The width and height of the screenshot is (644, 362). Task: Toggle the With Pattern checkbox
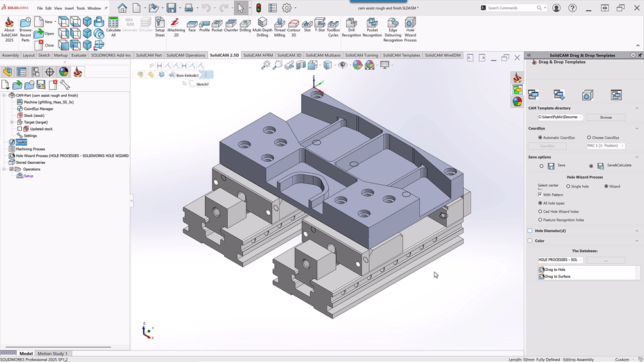(x=540, y=194)
